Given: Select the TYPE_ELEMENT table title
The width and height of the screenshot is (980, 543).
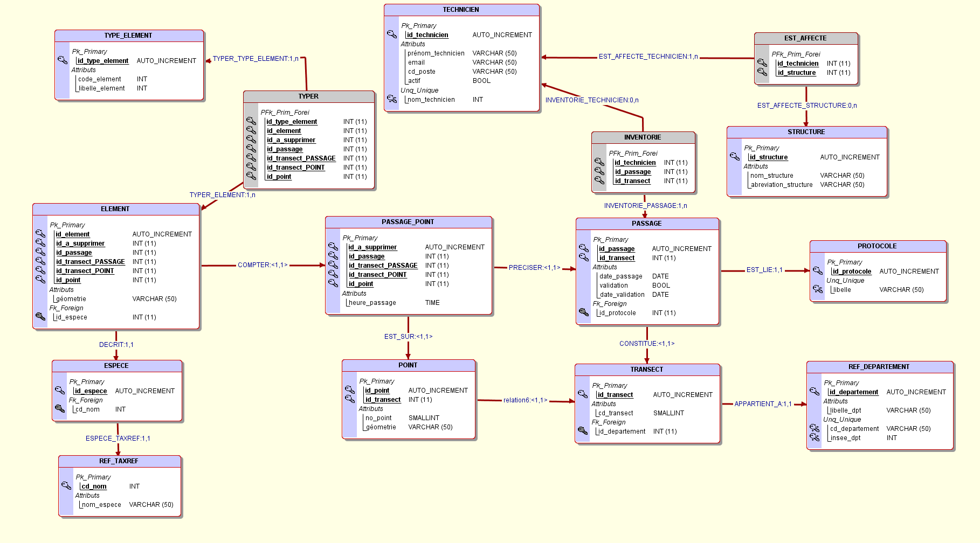Looking at the screenshot, I should (129, 36).
